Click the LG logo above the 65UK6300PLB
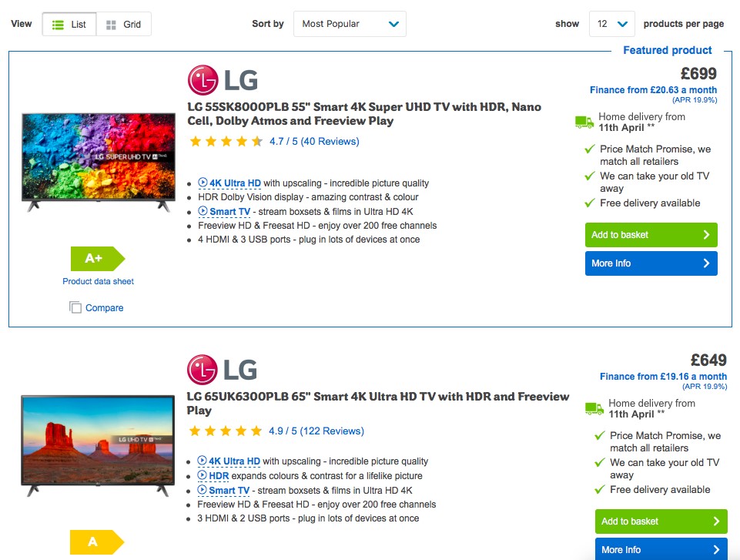 click(222, 369)
